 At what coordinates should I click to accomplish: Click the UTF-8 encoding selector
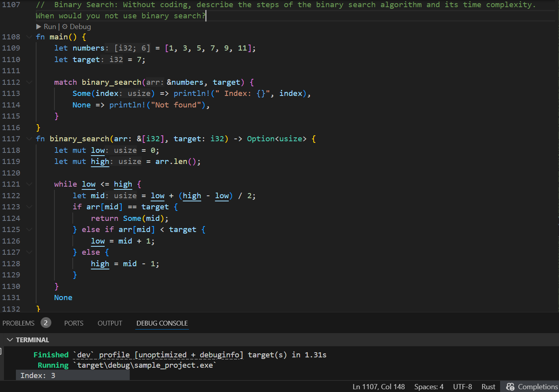click(462, 387)
